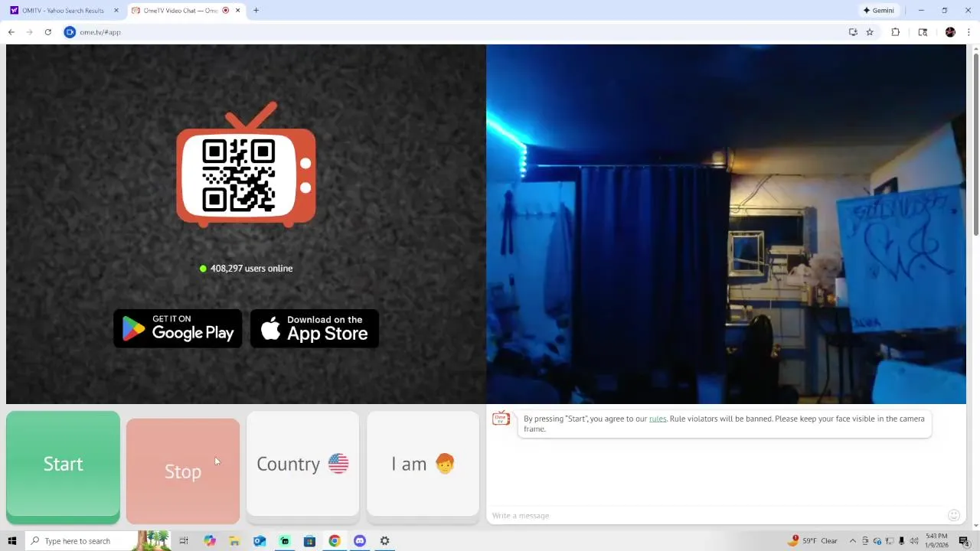Screen dimensions: 980x551
Task: Click the local webcam video preview
Action: tap(726, 223)
